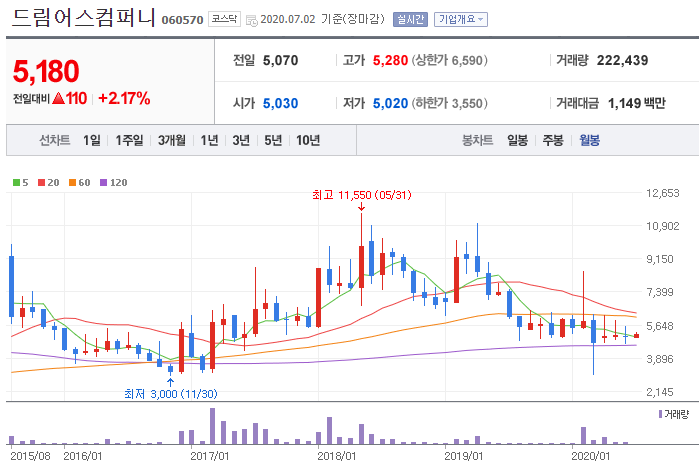Click the 실시간 button
This screenshot has width=699, height=473.
[x=410, y=20]
